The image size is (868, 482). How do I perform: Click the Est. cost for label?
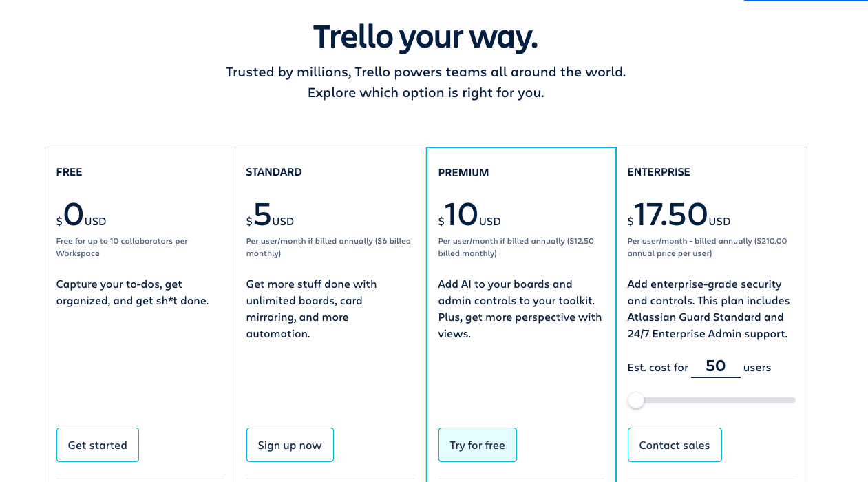pos(657,367)
